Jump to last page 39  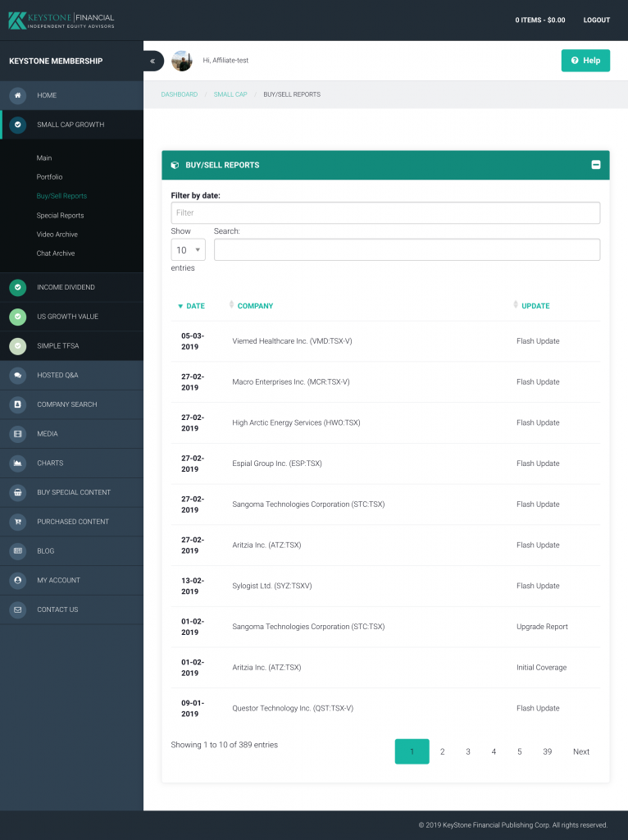click(x=547, y=752)
